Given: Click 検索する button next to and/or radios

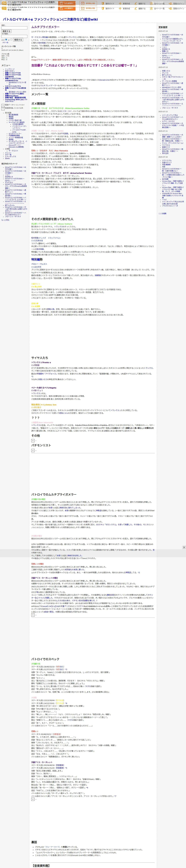Looking at the screenshot, I should 18,40.
